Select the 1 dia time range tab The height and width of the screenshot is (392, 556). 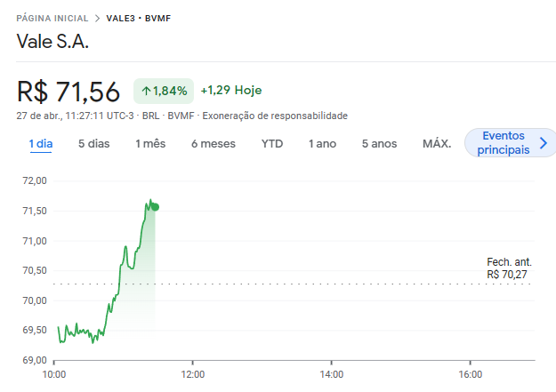tap(40, 143)
